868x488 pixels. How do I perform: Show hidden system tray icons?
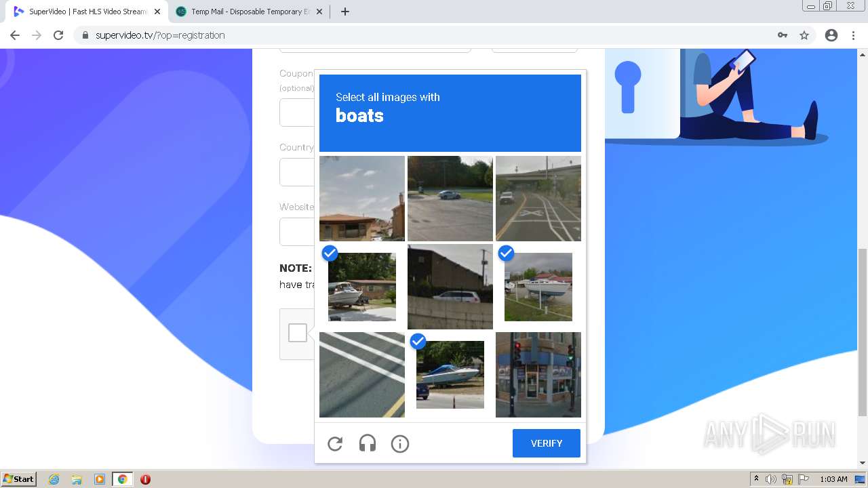[x=756, y=479]
